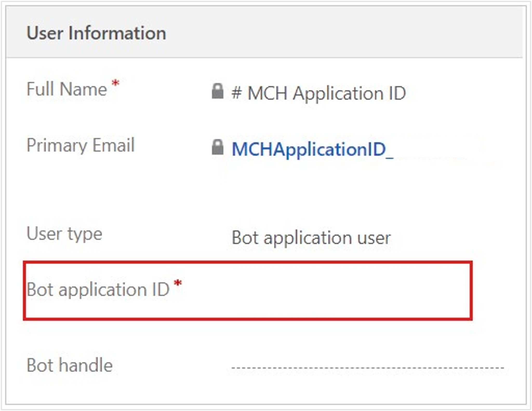Click the Primary Email label
The image size is (532, 411).
81,145
